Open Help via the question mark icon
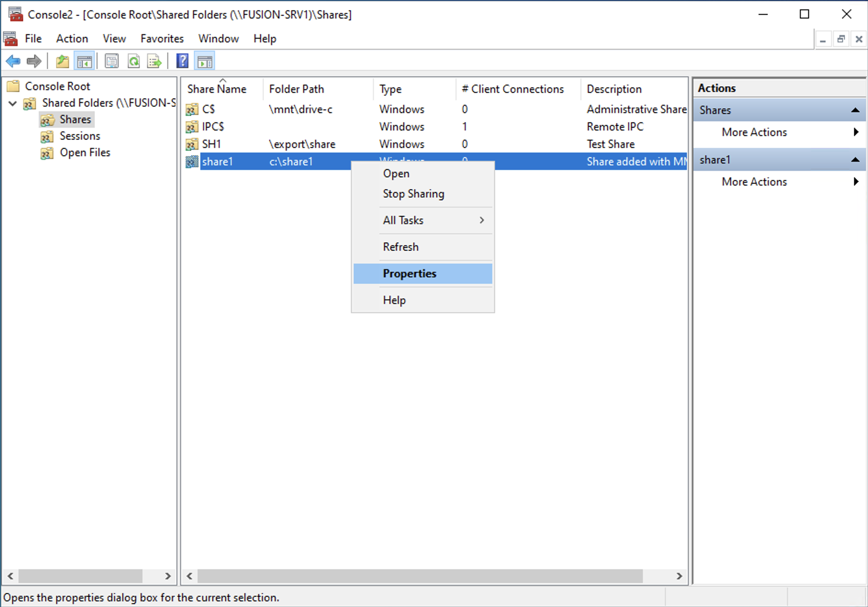Screen dimensions: 868x607 [x=182, y=61]
